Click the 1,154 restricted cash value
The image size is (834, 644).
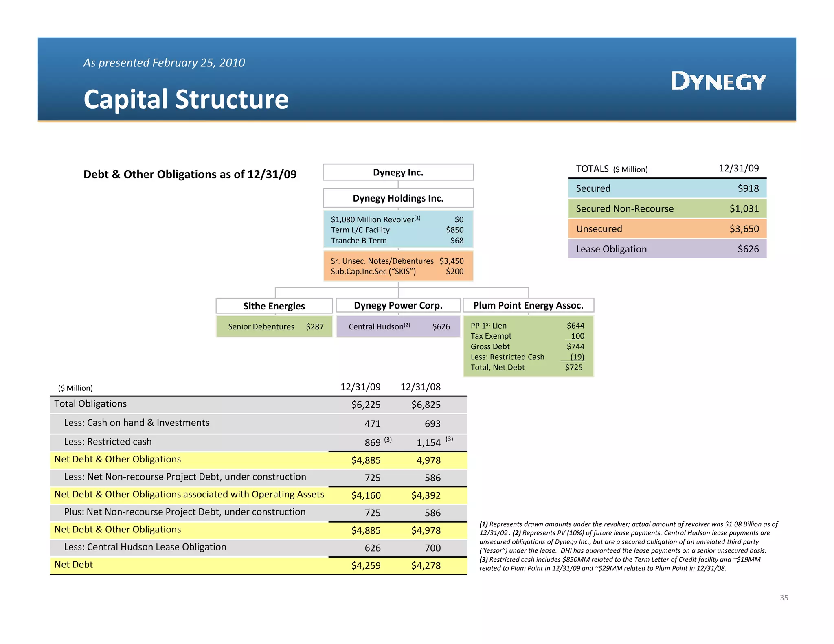[428, 442]
